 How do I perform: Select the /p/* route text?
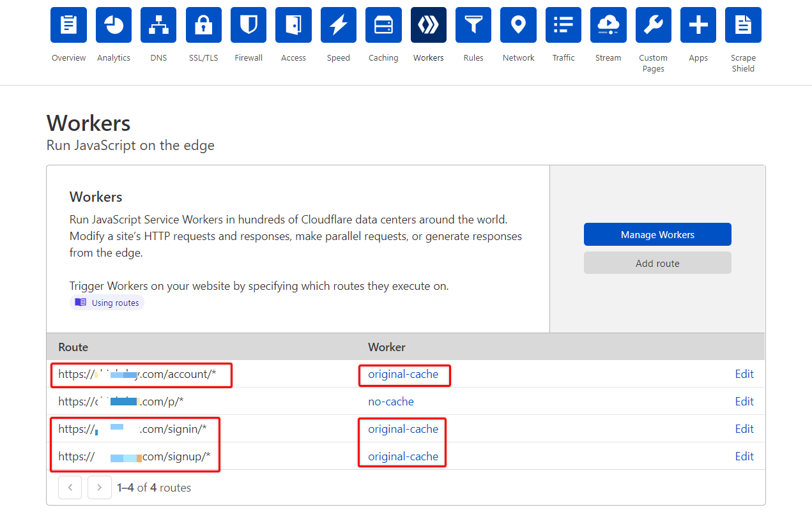pyautogui.click(x=121, y=402)
